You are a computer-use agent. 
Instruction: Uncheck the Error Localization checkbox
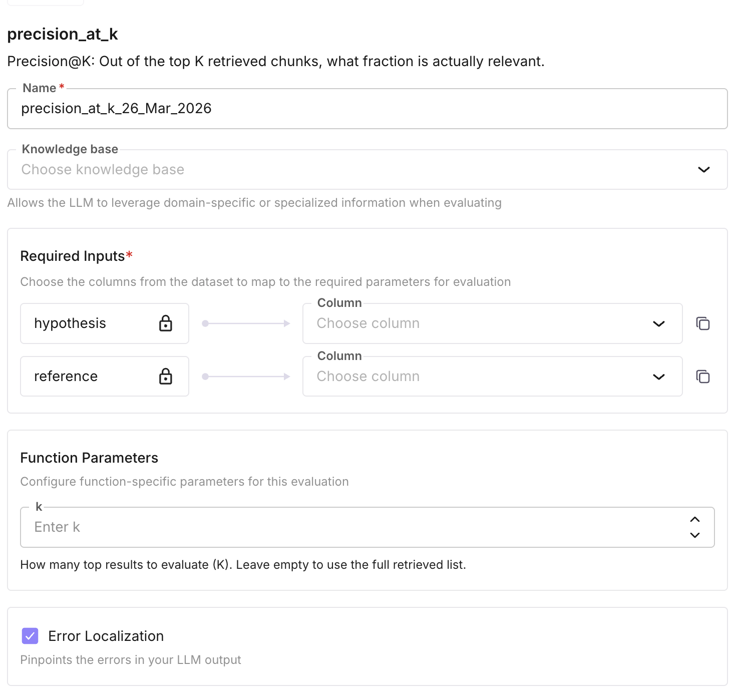click(30, 636)
